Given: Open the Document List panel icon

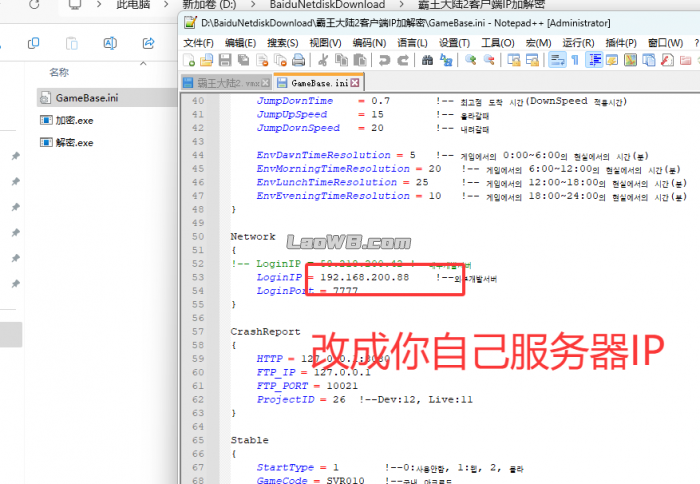Looking at the screenshot, I should pos(649,60).
